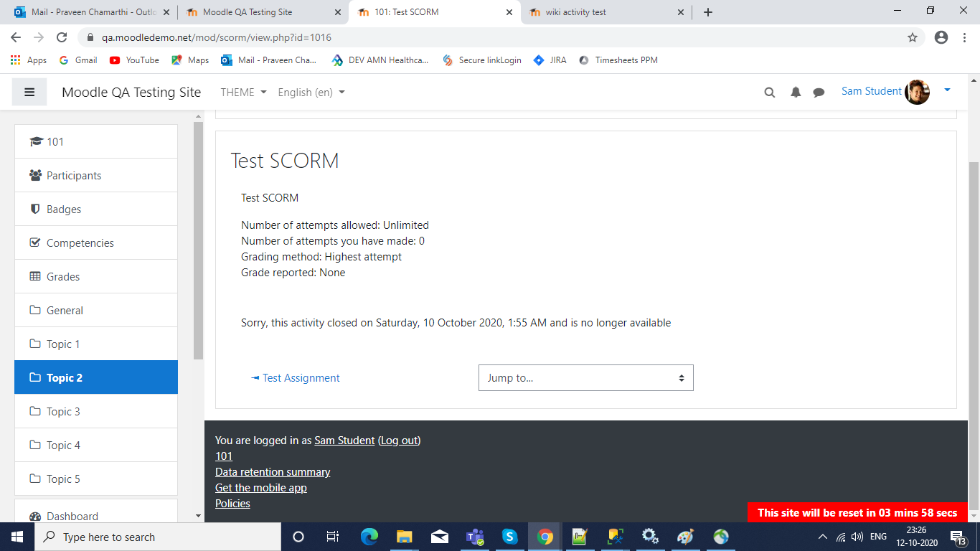Select Topic 5 in sidebar
The width and height of the screenshot is (980, 551).
(96, 479)
